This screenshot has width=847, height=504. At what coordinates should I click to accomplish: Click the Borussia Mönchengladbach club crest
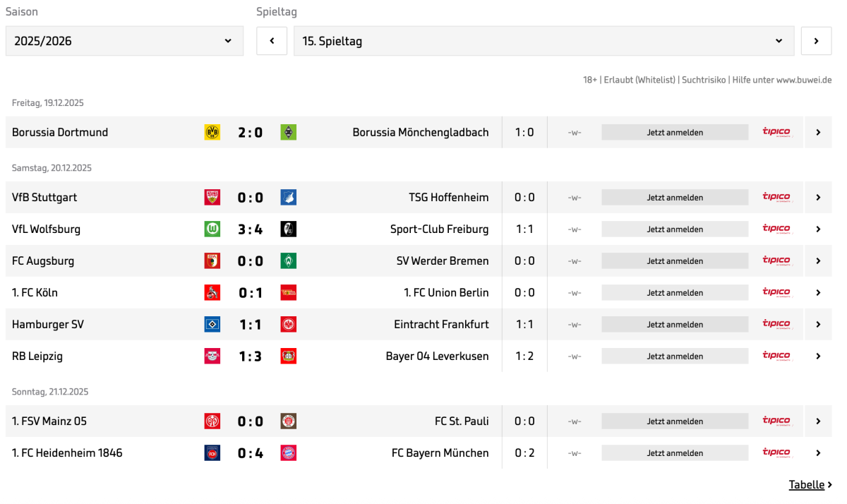pos(288,132)
